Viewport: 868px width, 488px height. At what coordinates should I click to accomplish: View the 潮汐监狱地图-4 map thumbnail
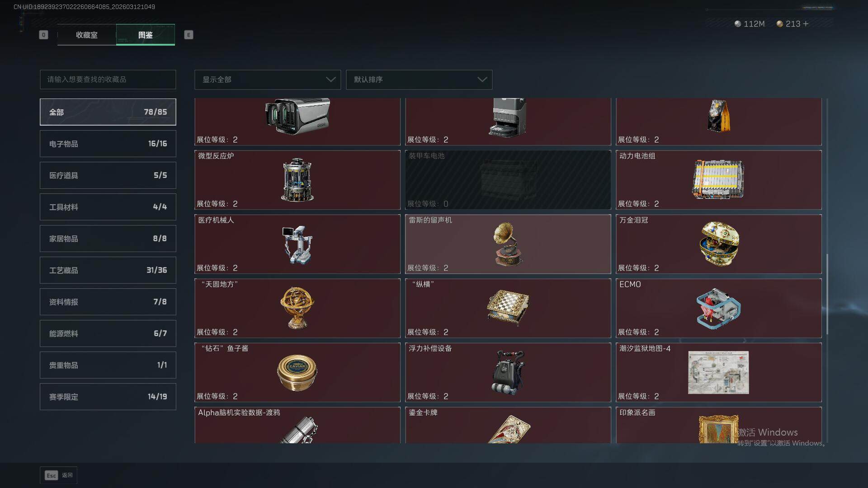[718, 372]
